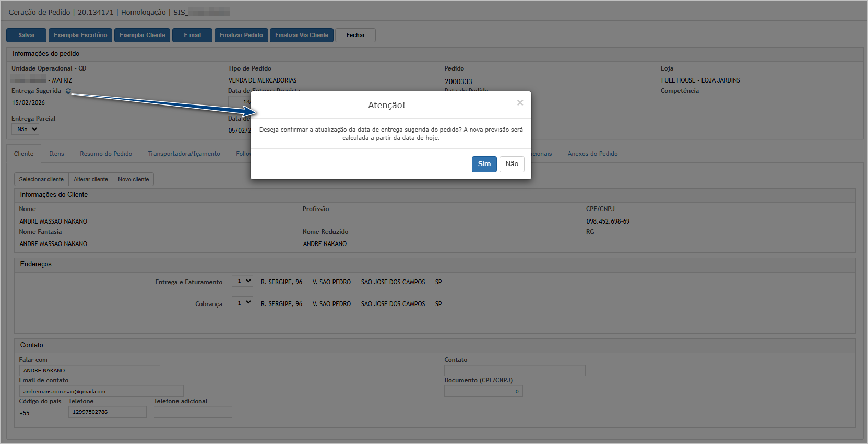868x444 pixels.
Task: Expand the Entrega e Faturamento address dropdown
Action: (242, 281)
